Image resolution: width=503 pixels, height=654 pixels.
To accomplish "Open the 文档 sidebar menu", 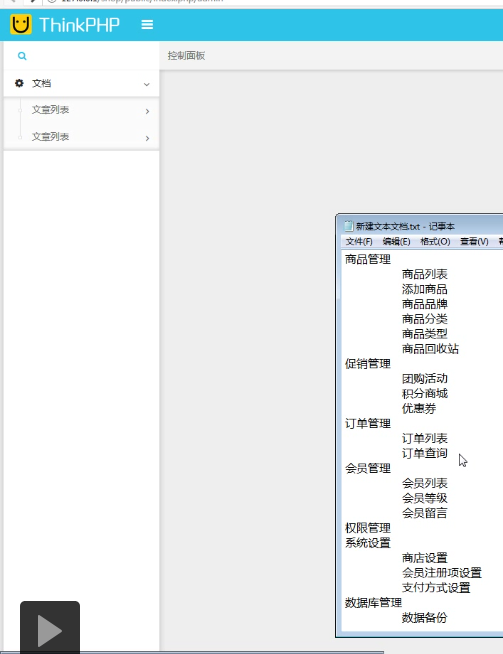I will (x=81, y=83).
